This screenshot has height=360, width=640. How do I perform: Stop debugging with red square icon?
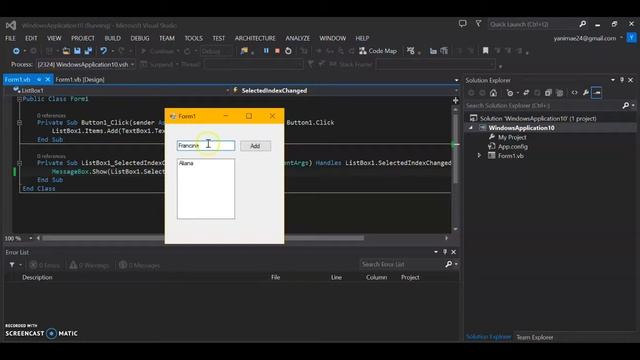pos(277,51)
